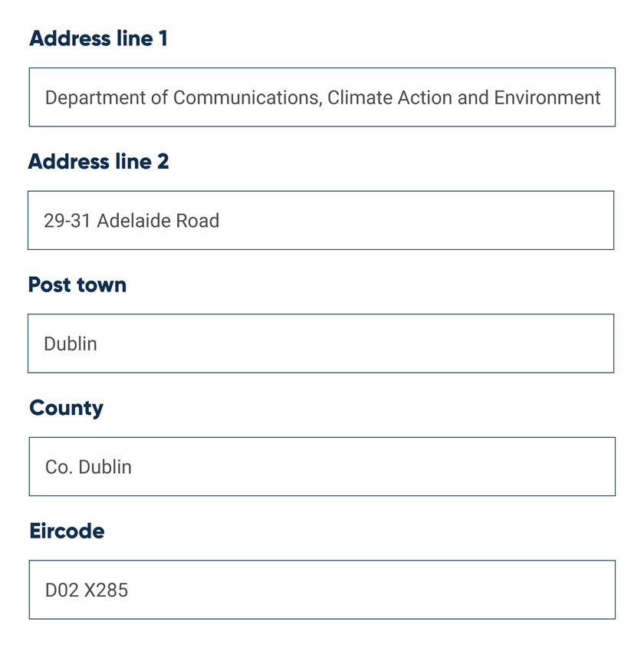Image resolution: width=644 pixels, height=648 pixels.
Task: Click the County input field
Action: click(x=322, y=466)
